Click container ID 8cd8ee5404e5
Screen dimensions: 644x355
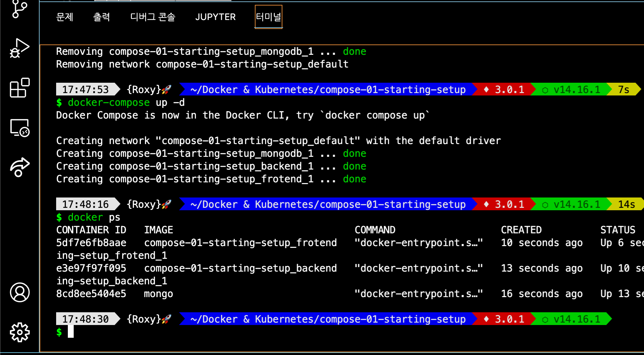[91, 294]
